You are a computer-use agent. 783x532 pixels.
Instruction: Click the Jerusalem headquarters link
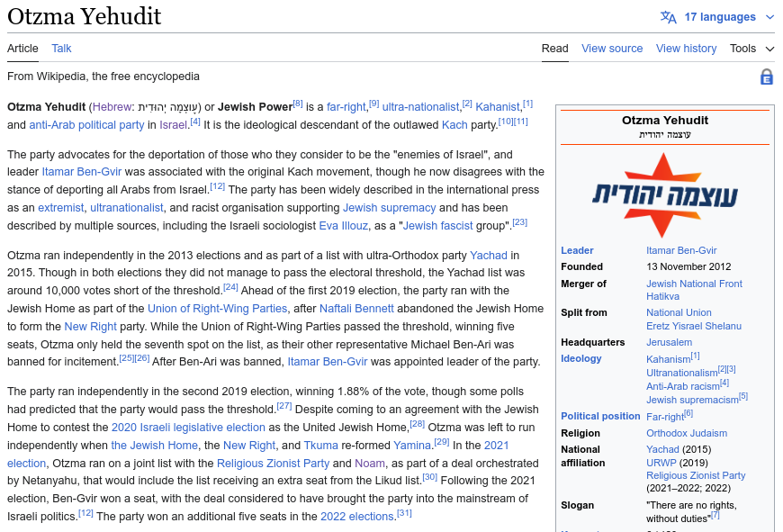669,342
